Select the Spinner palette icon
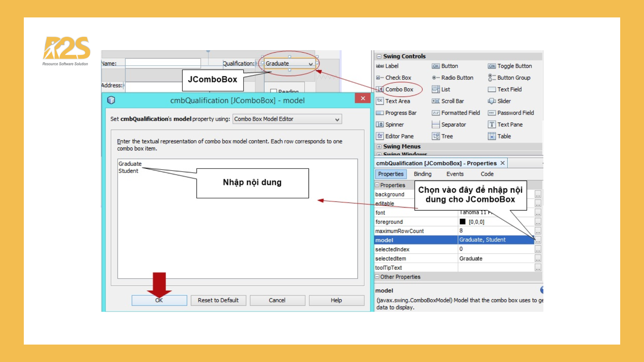 (380, 125)
